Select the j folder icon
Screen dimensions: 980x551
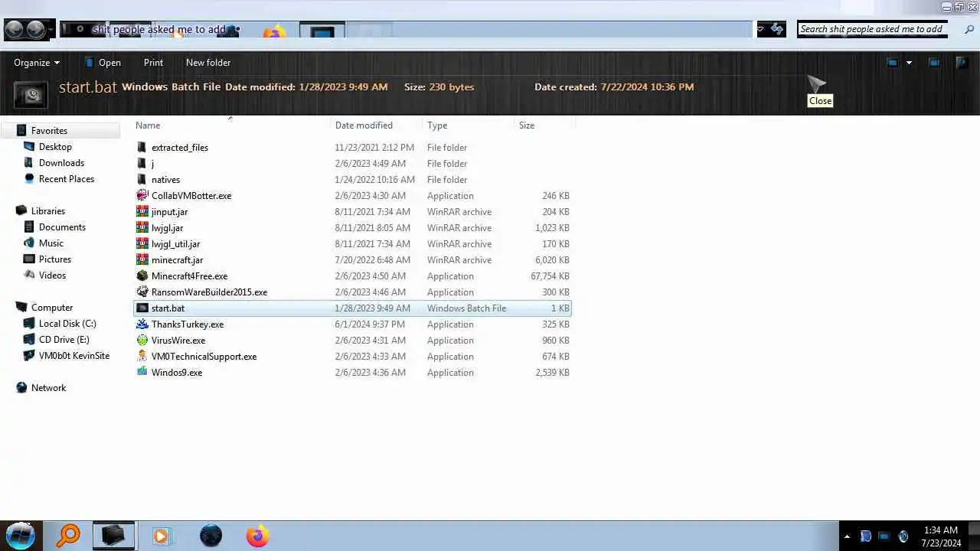coord(142,164)
